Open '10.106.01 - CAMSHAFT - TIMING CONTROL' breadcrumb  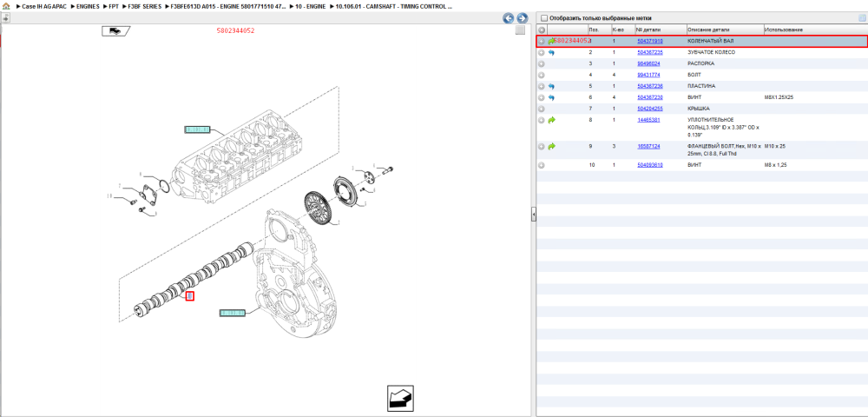pos(393,6)
